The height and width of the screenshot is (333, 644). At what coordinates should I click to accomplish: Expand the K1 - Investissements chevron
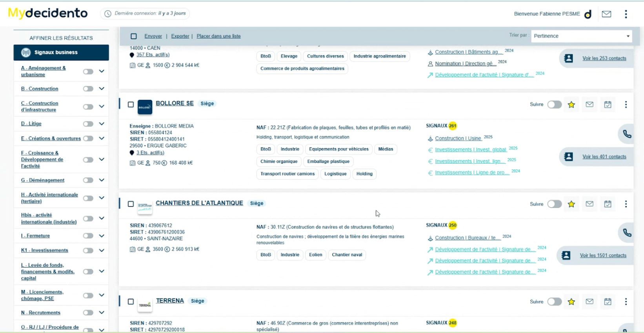[102, 250]
